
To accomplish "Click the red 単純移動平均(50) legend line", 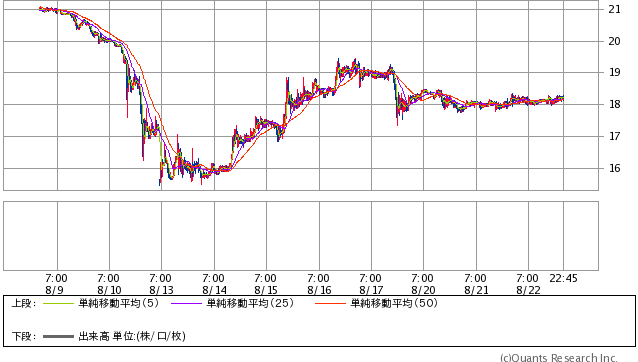I will tap(330, 303).
